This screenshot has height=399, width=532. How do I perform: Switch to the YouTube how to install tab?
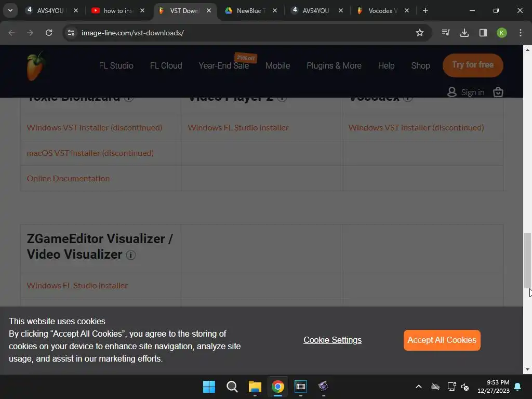point(118,10)
